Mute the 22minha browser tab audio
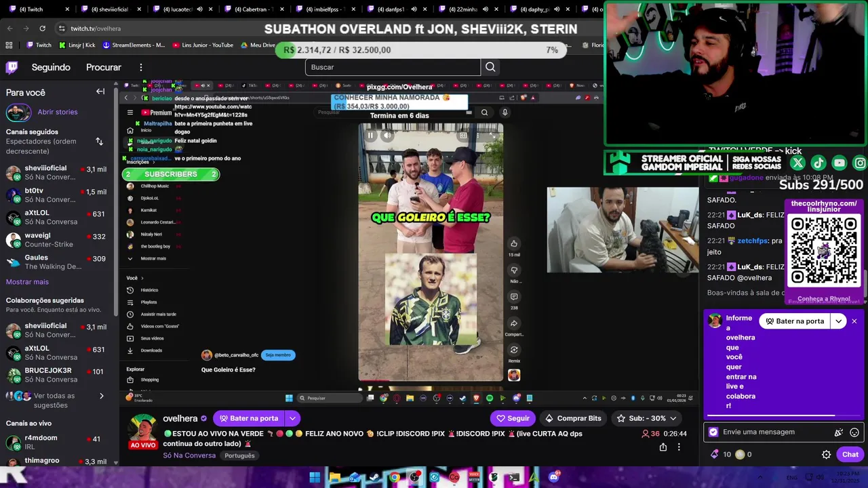This screenshot has width=868, height=488. 487,9
